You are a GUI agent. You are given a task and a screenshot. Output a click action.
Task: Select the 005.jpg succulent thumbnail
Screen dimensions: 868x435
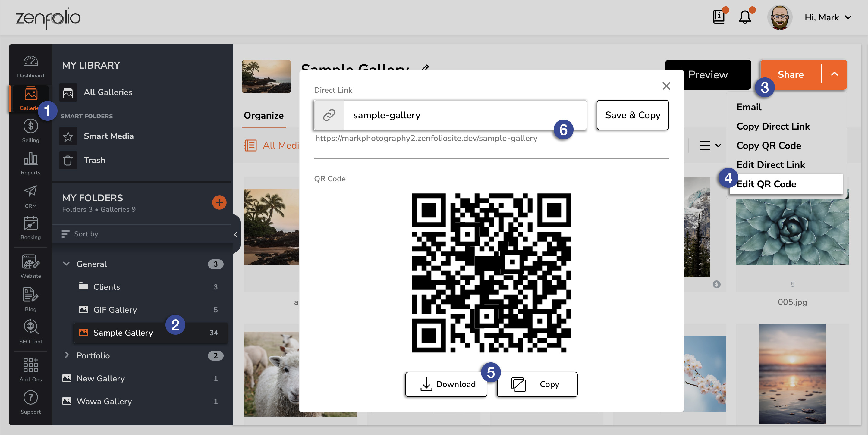[792, 231]
